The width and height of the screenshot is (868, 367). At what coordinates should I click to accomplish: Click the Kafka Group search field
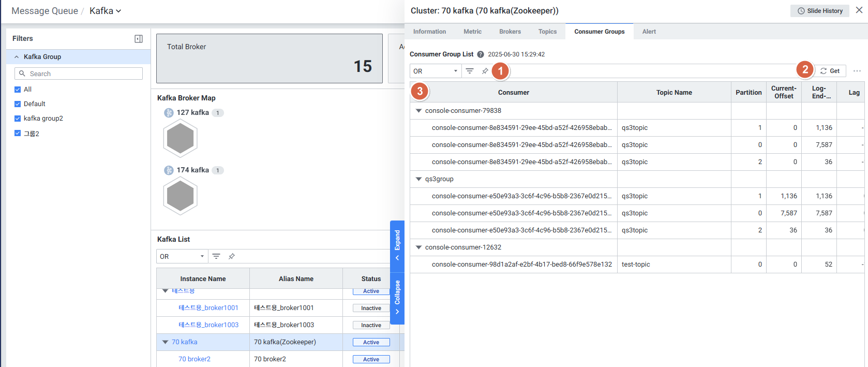(79, 74)
